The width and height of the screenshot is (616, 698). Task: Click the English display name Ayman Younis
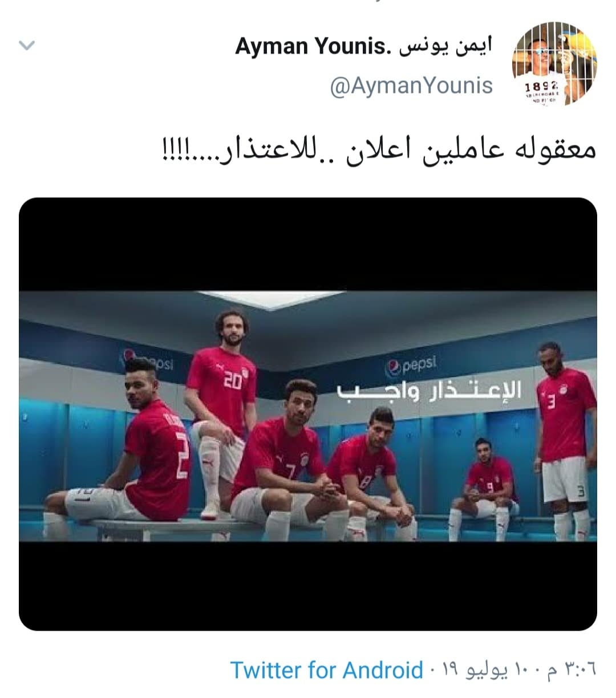pyautogui.click(x=304, y=46)
